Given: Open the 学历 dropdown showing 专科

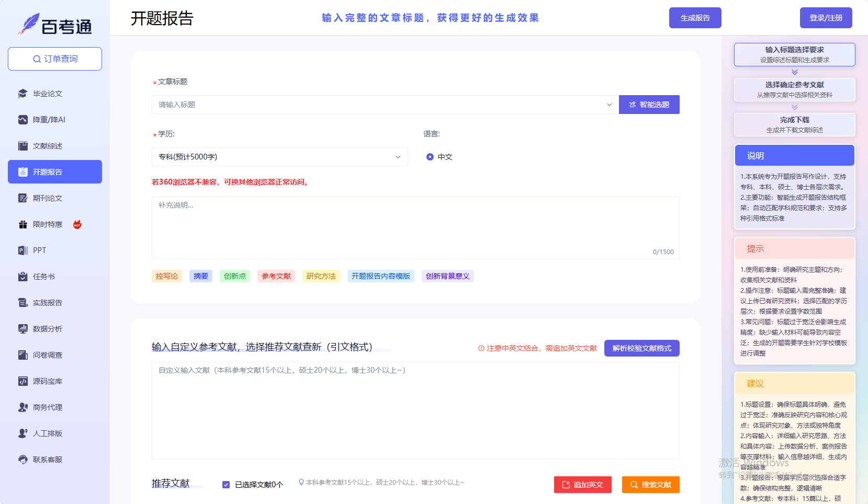Looking at the screenshot, I should 279,157.
